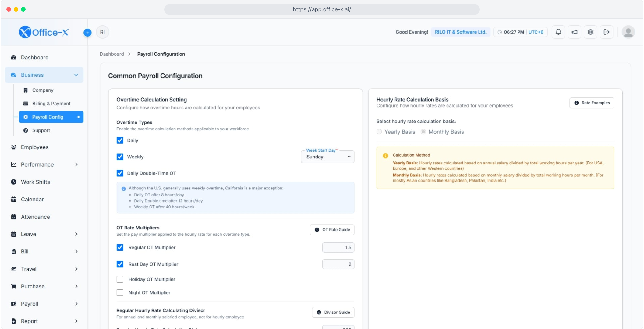Open the Support submenu item

click(51, 130)
